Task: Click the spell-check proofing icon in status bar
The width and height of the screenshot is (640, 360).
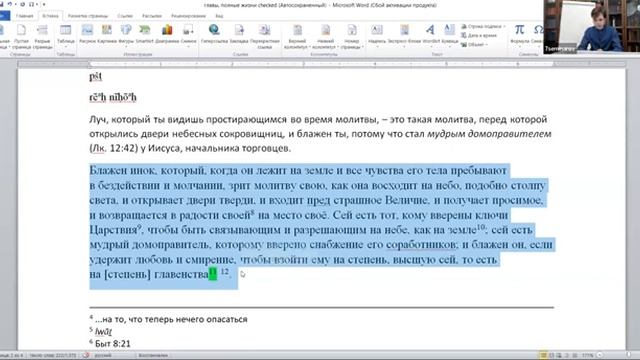Action: pyautogui.click(x=86, y=356)
